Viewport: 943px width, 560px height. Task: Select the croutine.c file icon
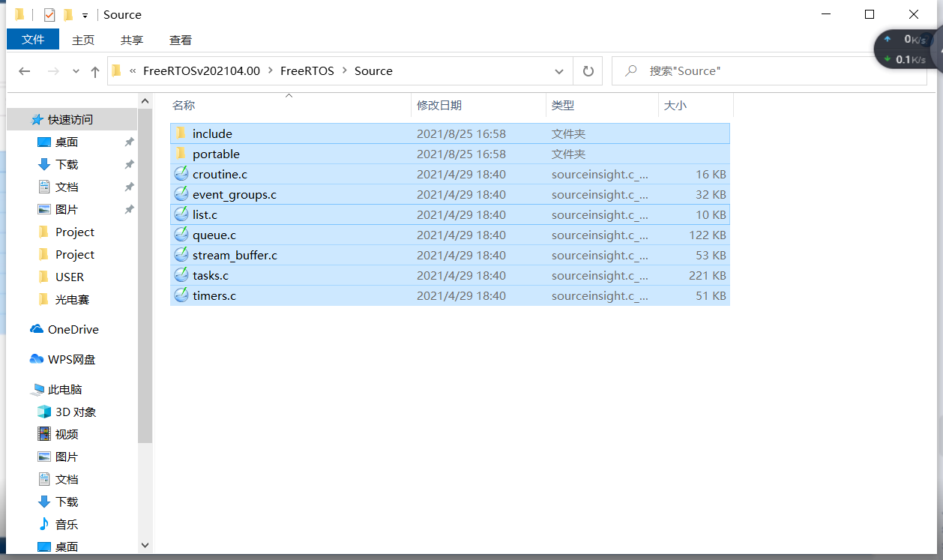(x=181, y=174)
